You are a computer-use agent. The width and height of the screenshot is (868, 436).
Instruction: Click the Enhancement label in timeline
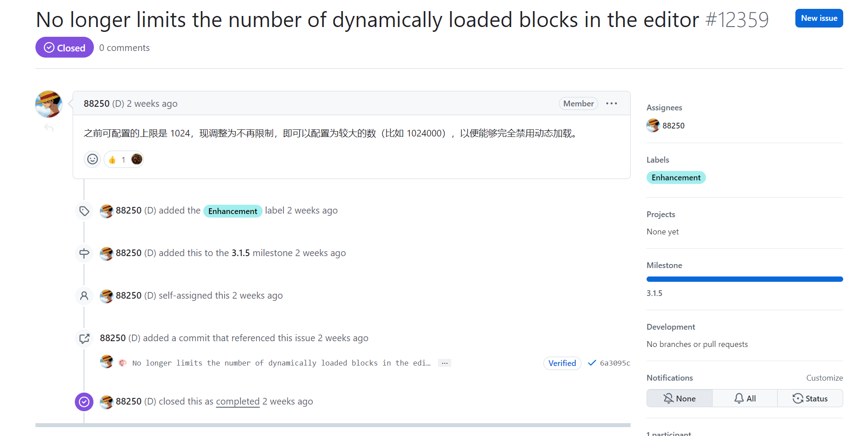pyautogui.click(x=232, y=211)
